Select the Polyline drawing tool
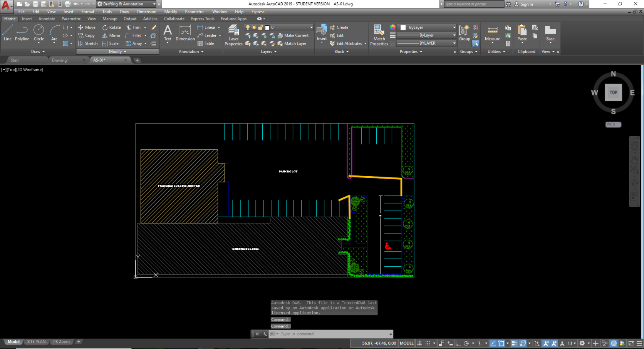The height and width of the screenshot is (349, 644). pos(22,33)
